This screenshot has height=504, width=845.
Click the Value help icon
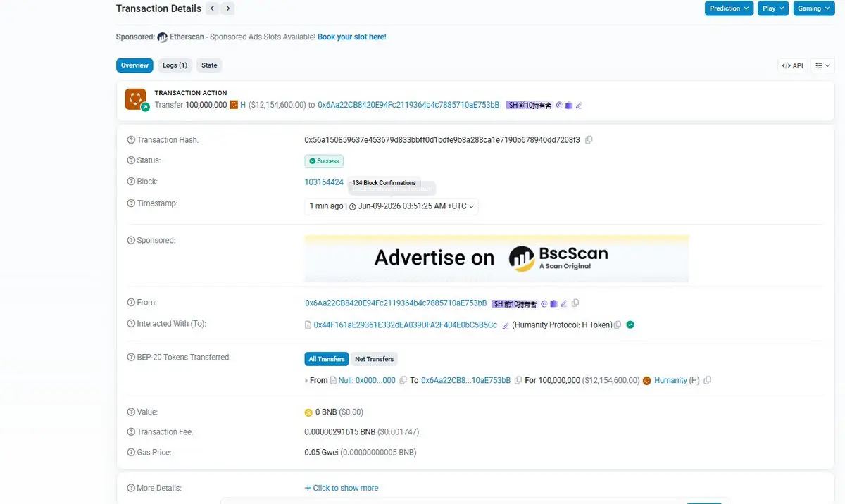(x=131, y=412)
